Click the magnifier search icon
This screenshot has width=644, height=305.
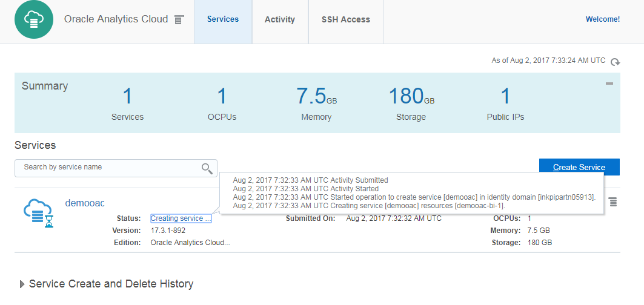(x=207, y=168)
